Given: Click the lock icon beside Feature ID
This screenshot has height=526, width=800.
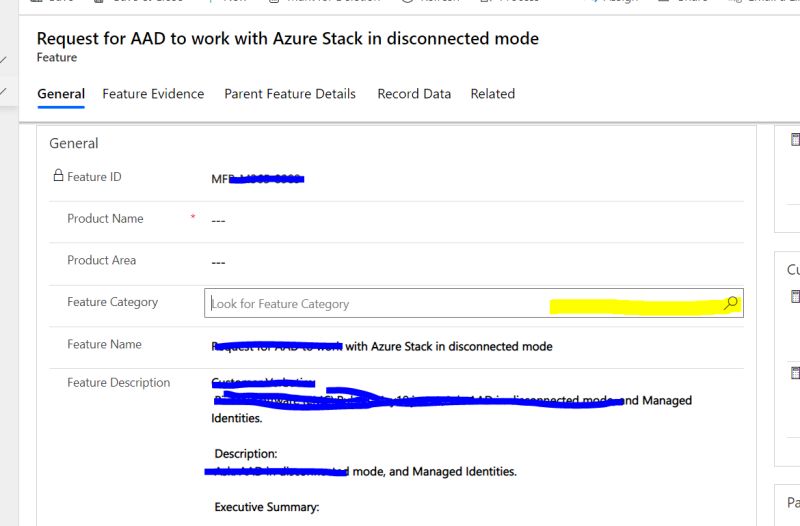Looking at the screenshot, I should coord(58,176).
